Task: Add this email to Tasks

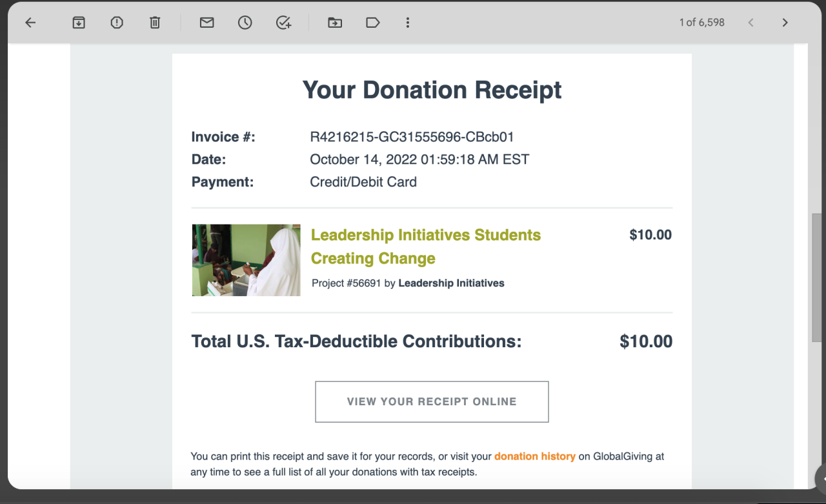Action: pos(283,23)
